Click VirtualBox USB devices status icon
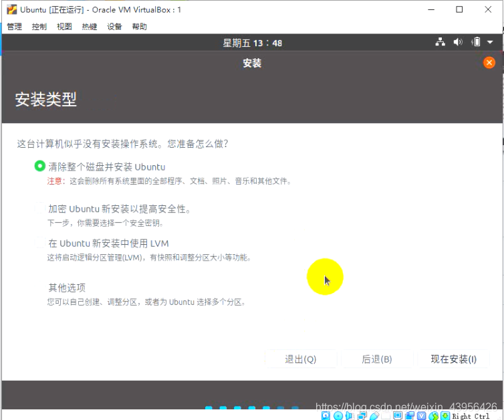Viewport: 504px width, 420px height. 374,416
